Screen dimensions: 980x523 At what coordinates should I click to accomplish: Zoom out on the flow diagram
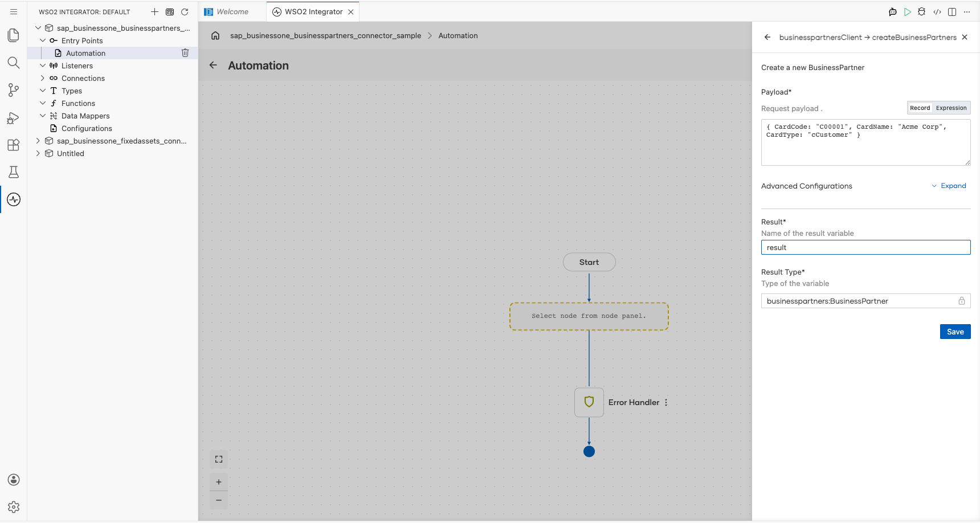tap(219, 500)
